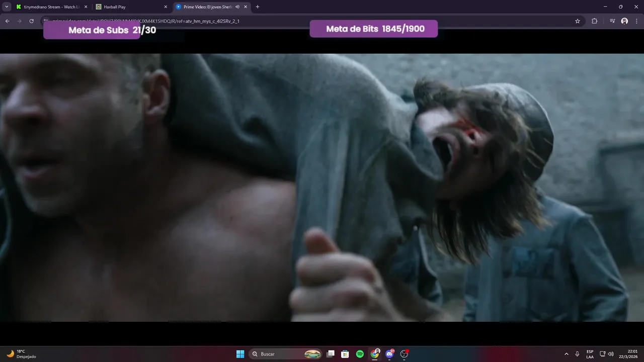The height and width of the screenshot is (362, 644).
Task: Bookmark this page with the star icon
Action: 578,21
